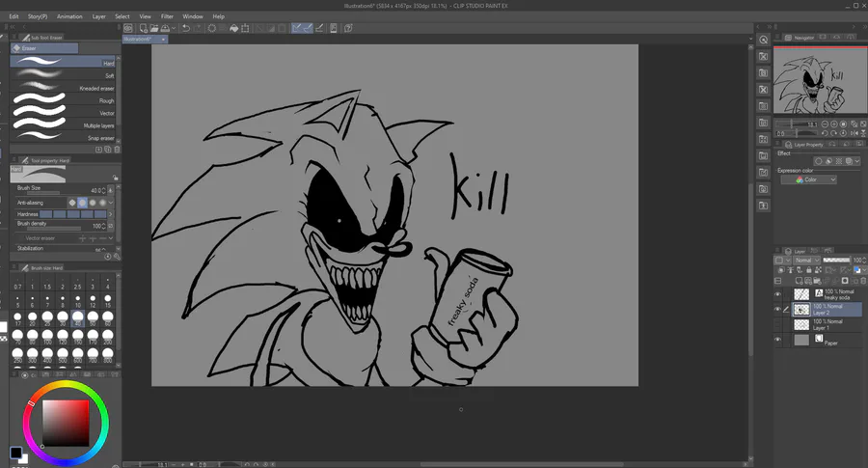868x468 pixels.
Task: Expand the Anti-aliasing dropdown arrow
Action: point(111,203)
